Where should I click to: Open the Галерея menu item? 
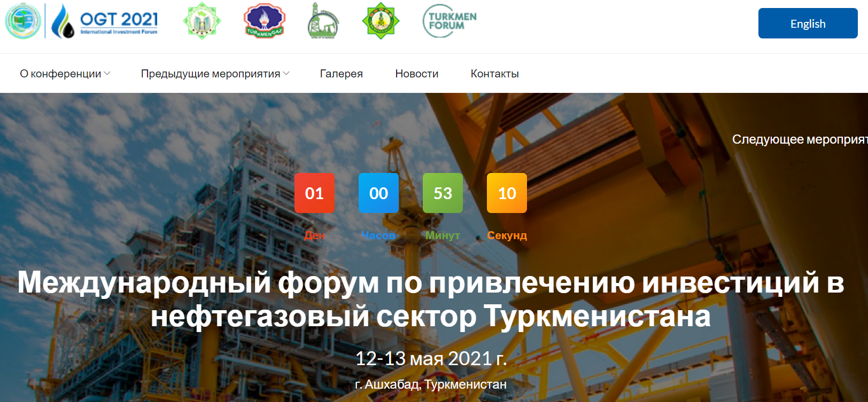[341, 74]
